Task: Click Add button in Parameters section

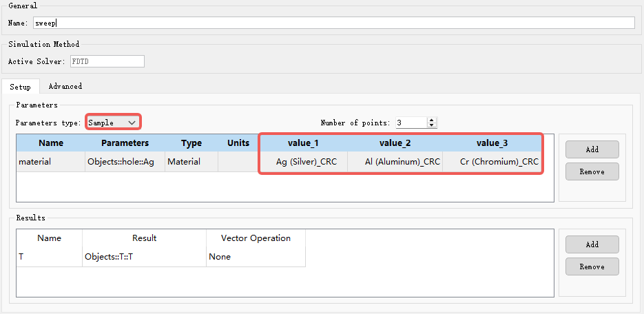Action: pyautogui.click(x=592, y=149)
